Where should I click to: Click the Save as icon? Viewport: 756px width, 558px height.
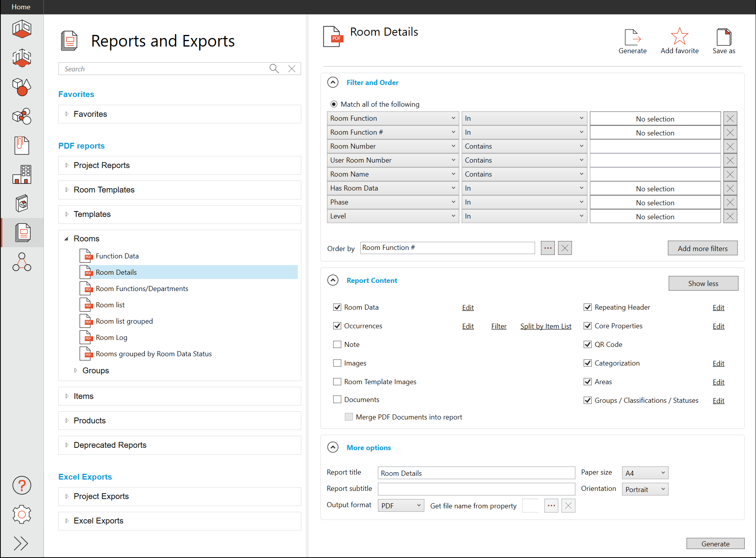(x=723, y=38)
